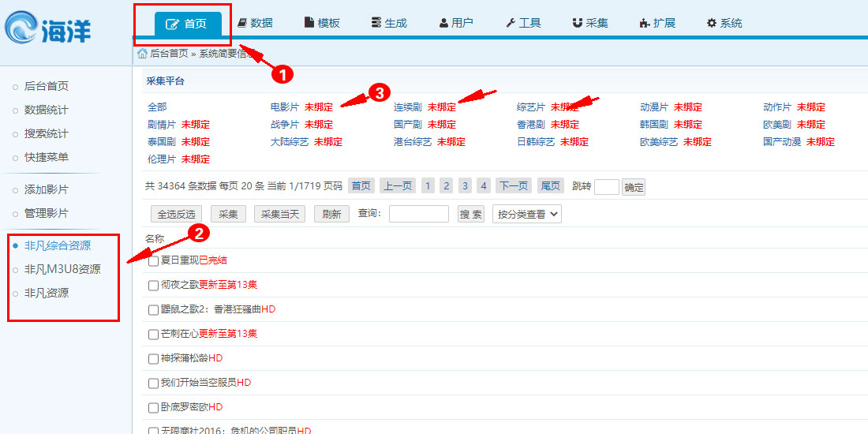Screen dimensions: 868x434
Task: Open the 系统 gear icon tab
Action: [724, 23]
